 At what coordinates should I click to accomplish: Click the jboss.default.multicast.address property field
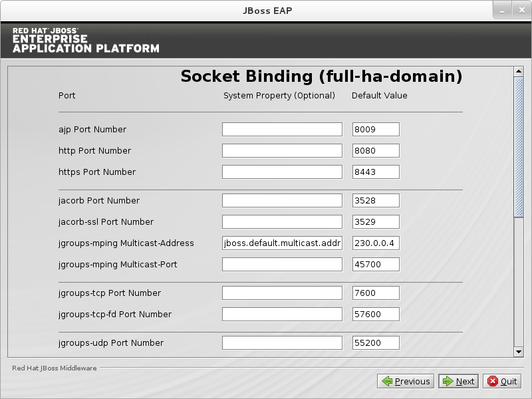tap(282, 243)
